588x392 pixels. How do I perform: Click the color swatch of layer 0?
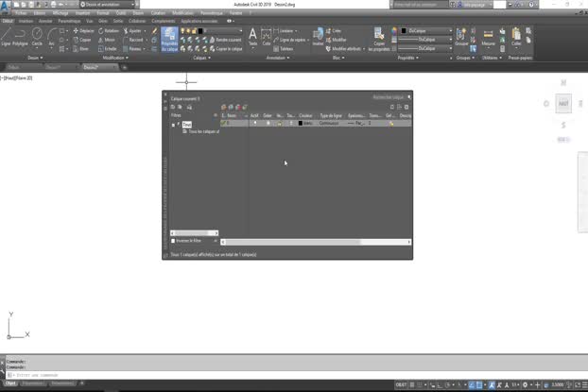(301, 123)
